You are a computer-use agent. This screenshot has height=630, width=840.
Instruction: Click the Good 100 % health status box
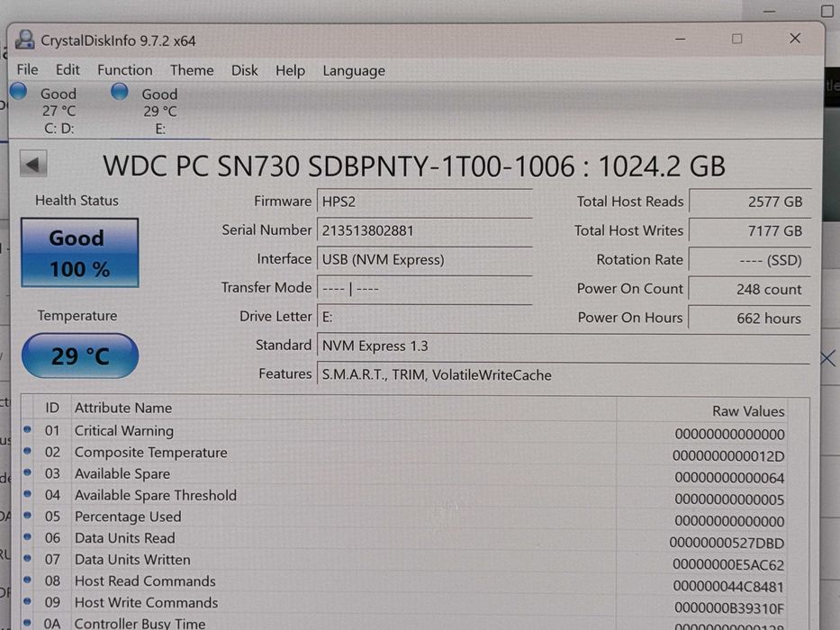click(80, 252)
